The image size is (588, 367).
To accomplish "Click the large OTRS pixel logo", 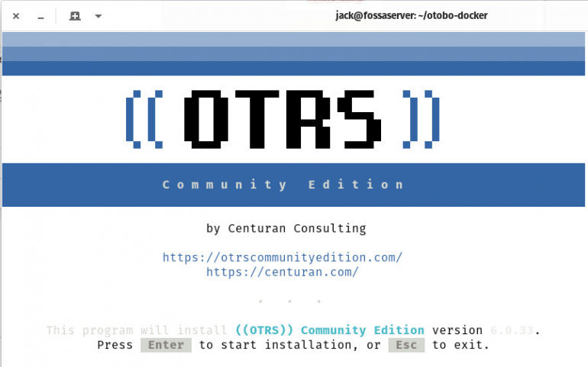I will click(x=283, y=119).
